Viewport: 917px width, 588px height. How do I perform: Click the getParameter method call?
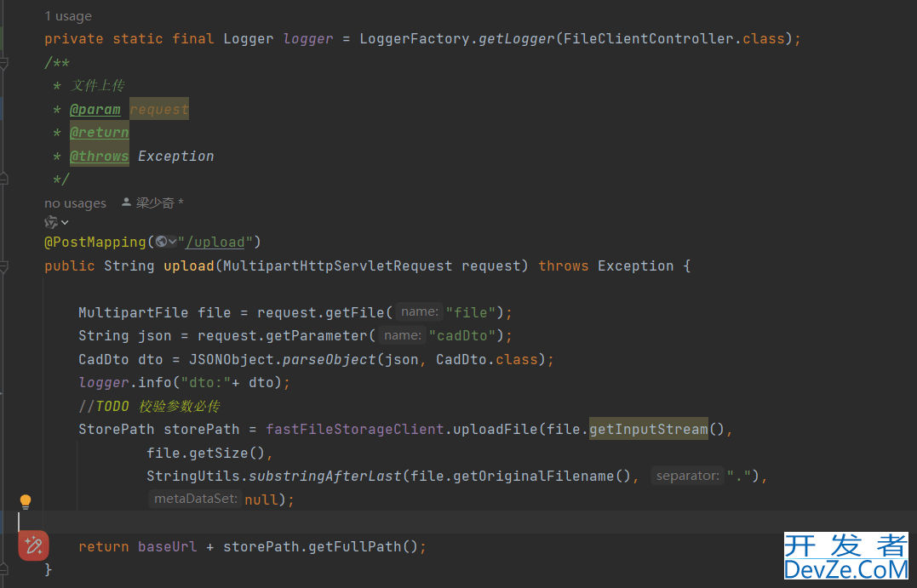point(317,335)
